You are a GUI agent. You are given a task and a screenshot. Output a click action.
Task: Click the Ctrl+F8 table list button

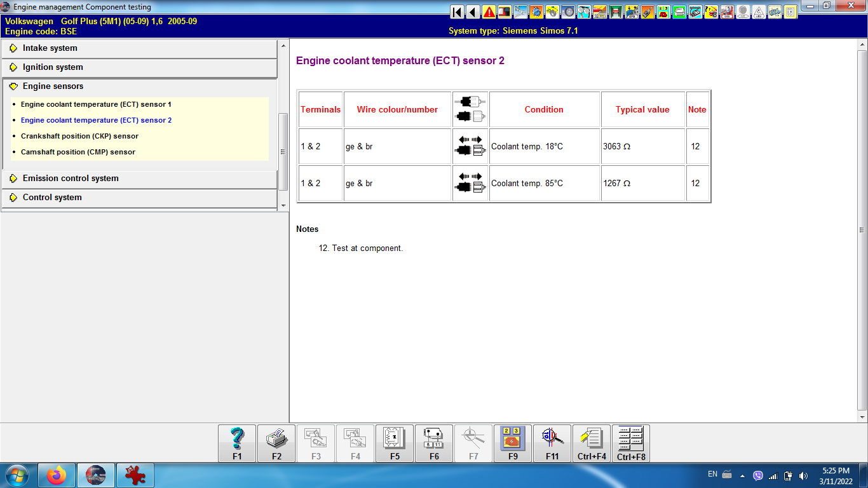coord(630,443)
